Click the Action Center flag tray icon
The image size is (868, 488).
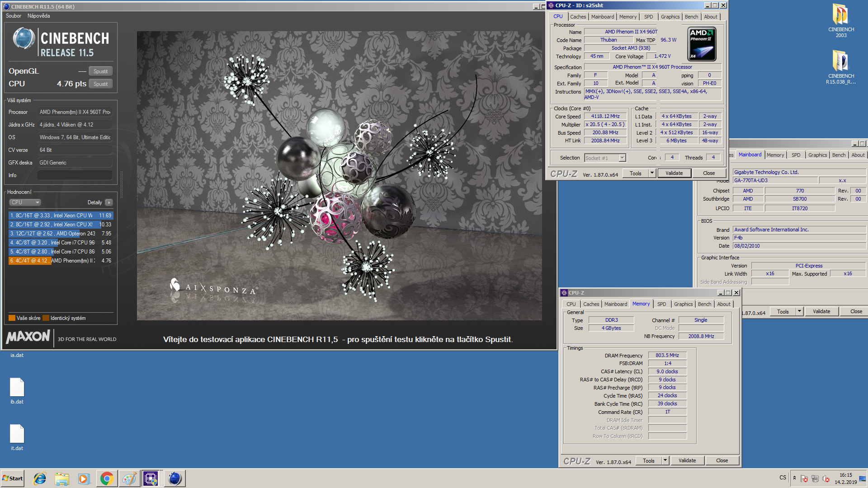(x=804, y=479)
